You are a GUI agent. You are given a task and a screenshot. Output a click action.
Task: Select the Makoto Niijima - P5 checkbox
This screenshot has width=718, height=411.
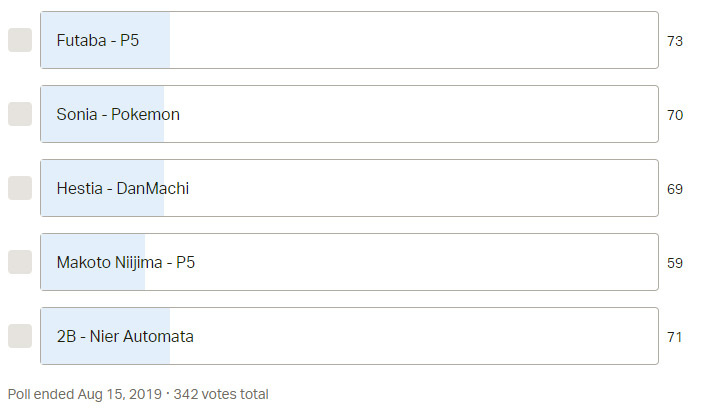click(20, 262)
